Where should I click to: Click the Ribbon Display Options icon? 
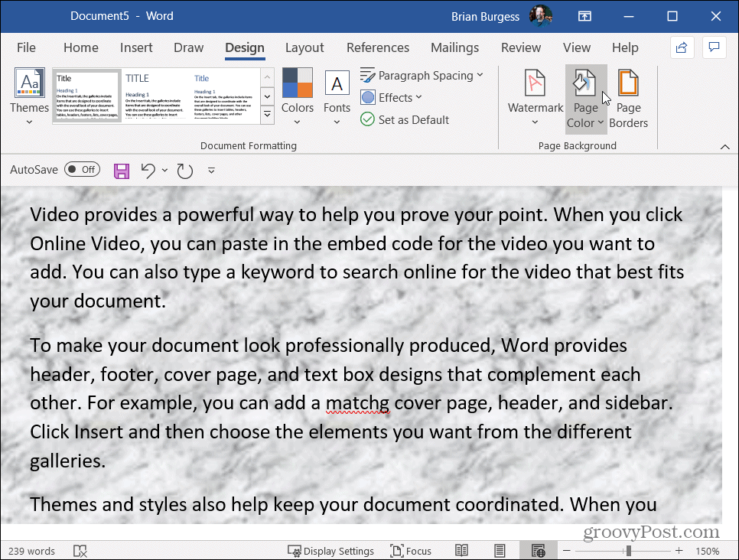584,16
